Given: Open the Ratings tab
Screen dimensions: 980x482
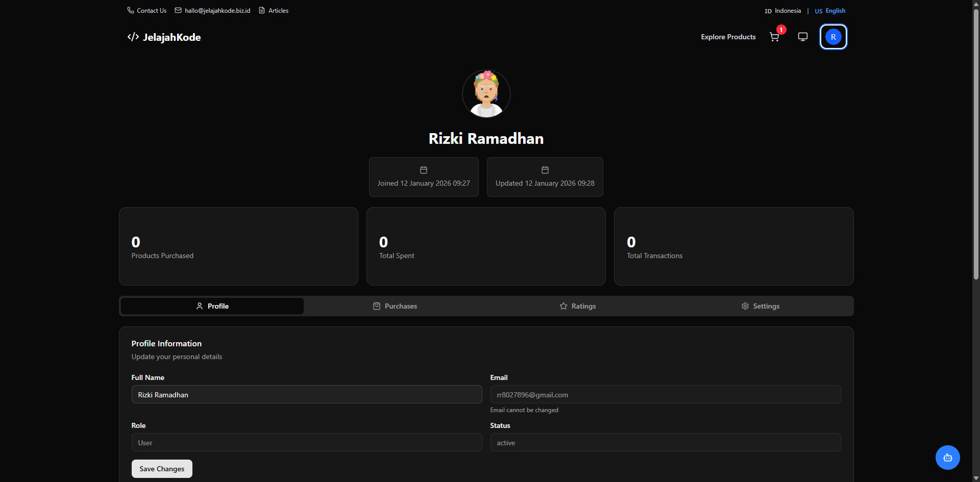Looking at the screenshot, I should [x=577, y=306].
